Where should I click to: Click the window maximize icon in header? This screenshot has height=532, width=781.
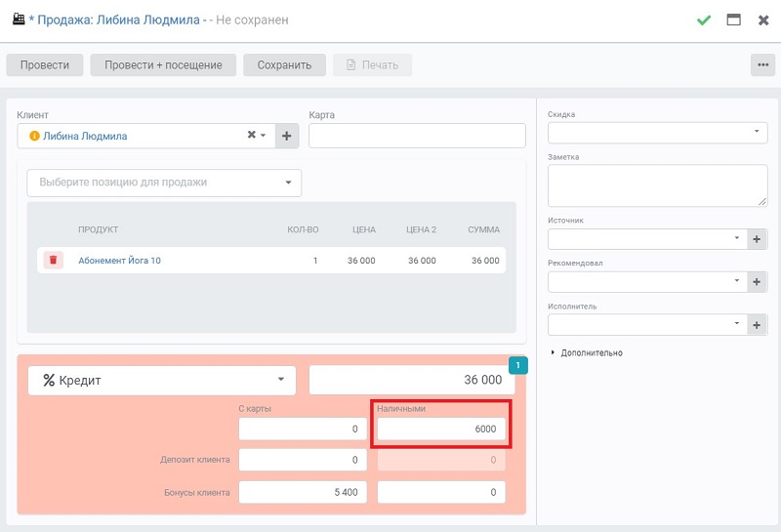733,20
